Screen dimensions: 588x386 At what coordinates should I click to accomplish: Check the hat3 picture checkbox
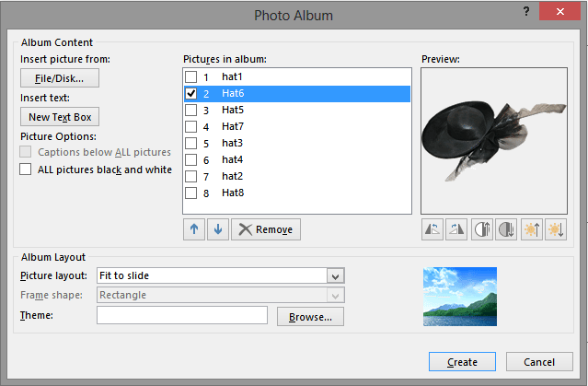(x=190, y=143)
